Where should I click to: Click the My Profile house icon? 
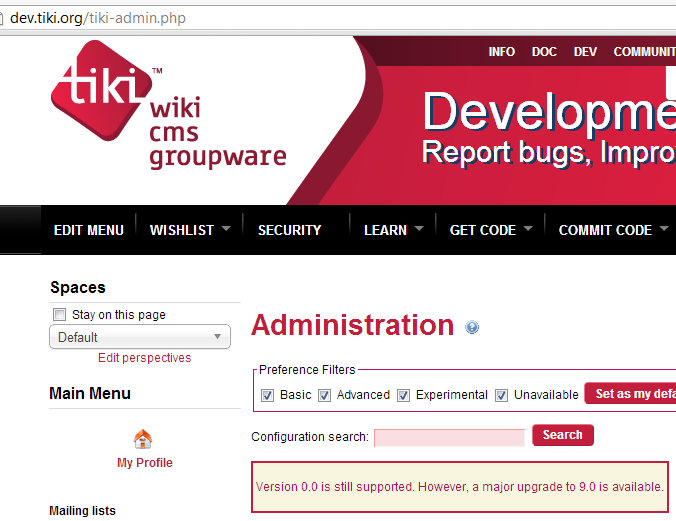pyautogui.click(x=143, y=439)
